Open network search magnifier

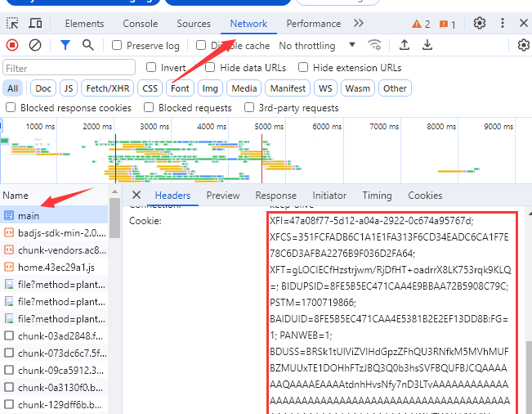[x=87, y=46]
